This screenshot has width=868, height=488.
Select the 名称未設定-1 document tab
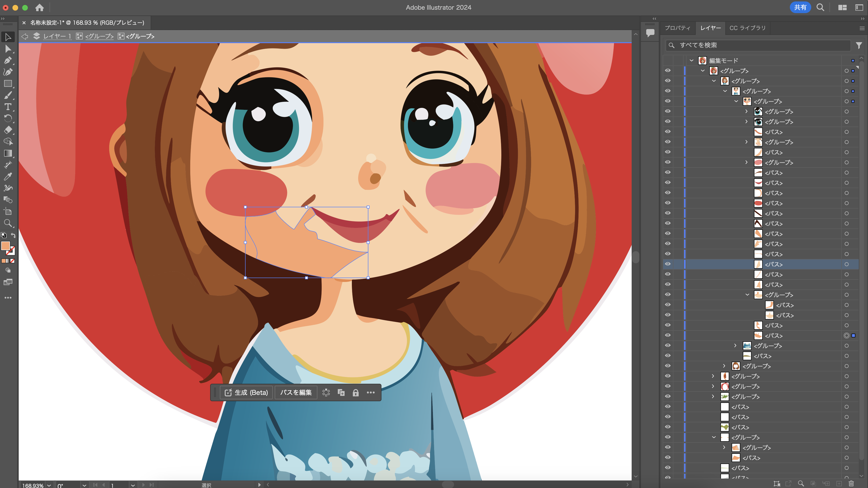[87, 23]
